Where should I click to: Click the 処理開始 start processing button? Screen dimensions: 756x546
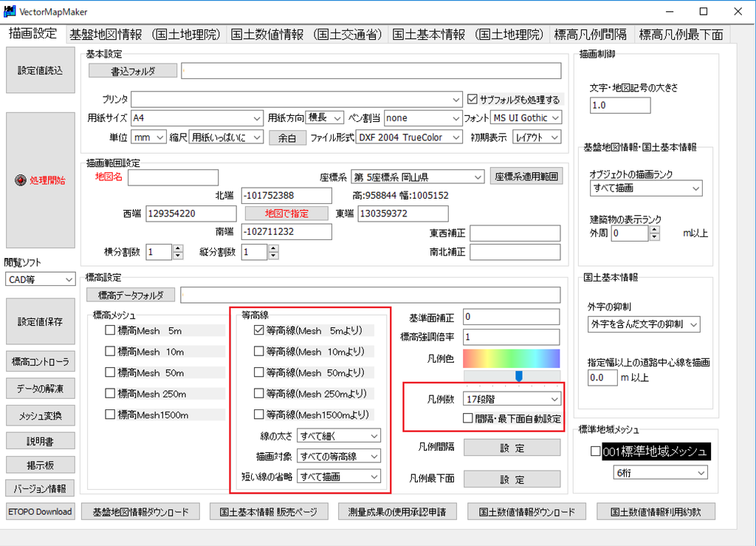(x=41, y=180)
